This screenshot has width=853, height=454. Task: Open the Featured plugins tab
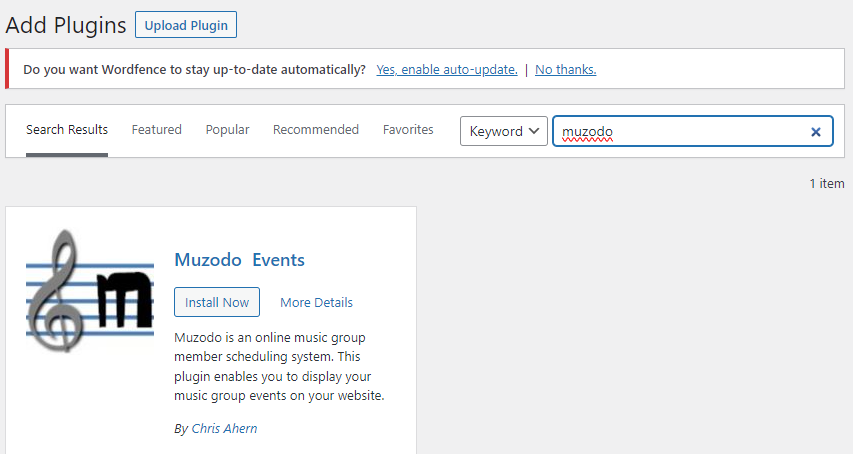pos(157,130)
